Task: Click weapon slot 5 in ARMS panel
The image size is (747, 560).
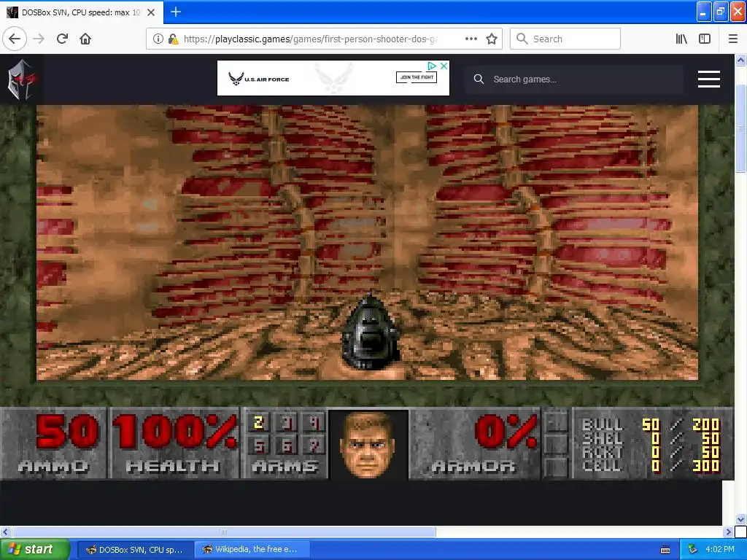Action: coord(259,447)
